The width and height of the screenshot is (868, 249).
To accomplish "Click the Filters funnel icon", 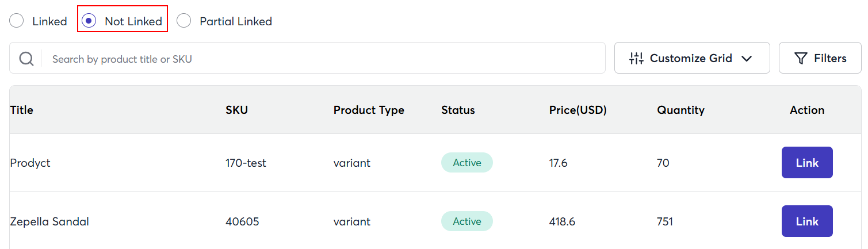I will 801,58.
